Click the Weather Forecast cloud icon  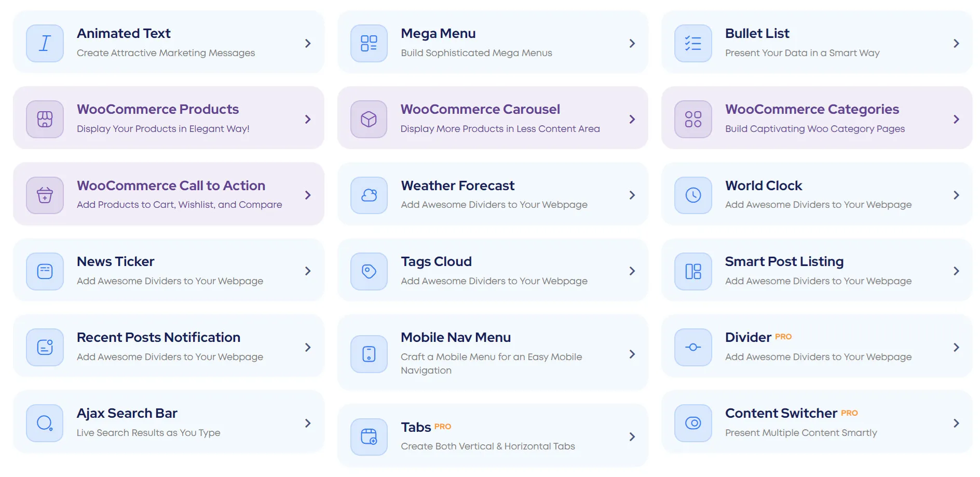coord(369,195)
